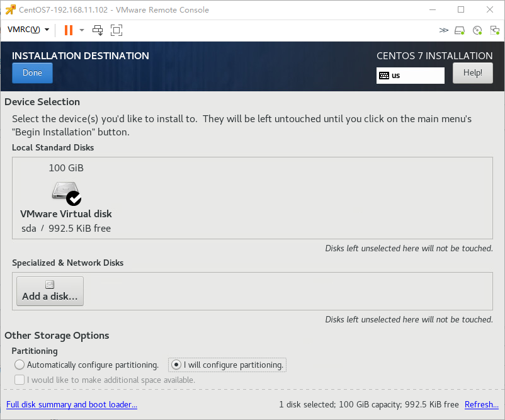Minimize the VMware Remote Console window
The width and height of the screenshot is (505, 420).
coord(433,9)
